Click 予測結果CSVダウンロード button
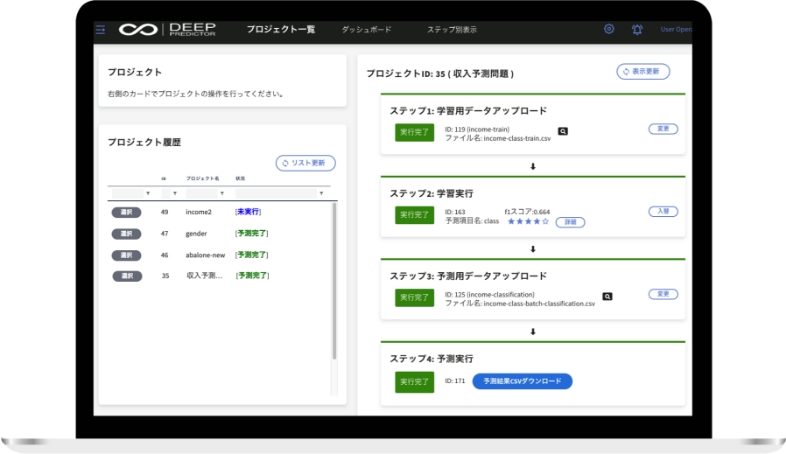 tap(522, 382)
